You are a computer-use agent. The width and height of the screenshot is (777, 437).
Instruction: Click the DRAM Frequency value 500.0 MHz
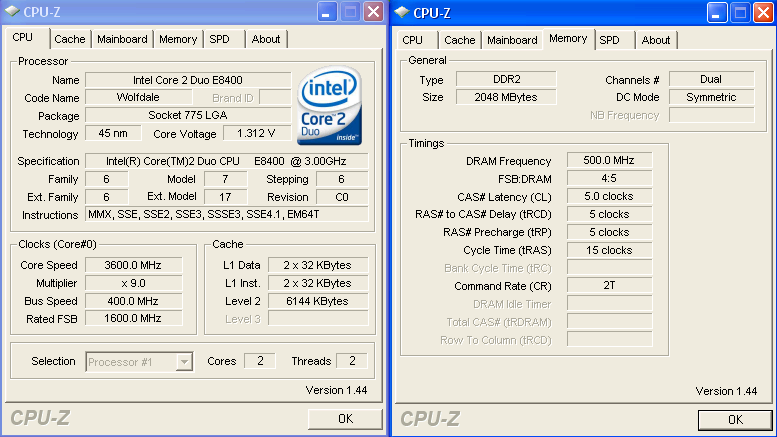pos(609,161)
